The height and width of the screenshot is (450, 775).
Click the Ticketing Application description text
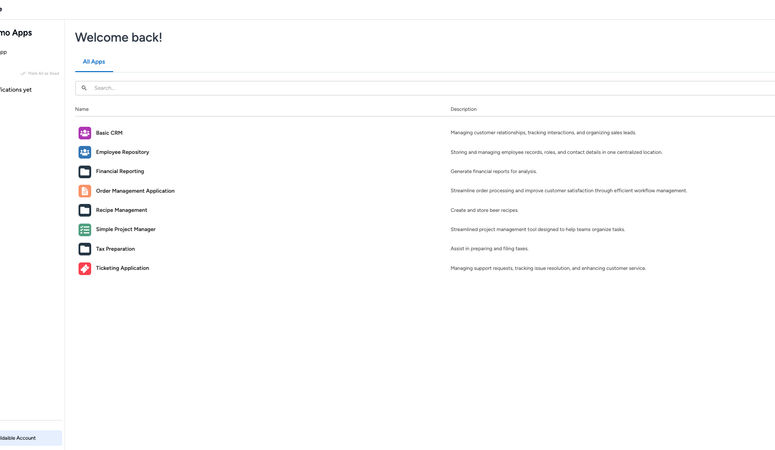pos(548,268)
